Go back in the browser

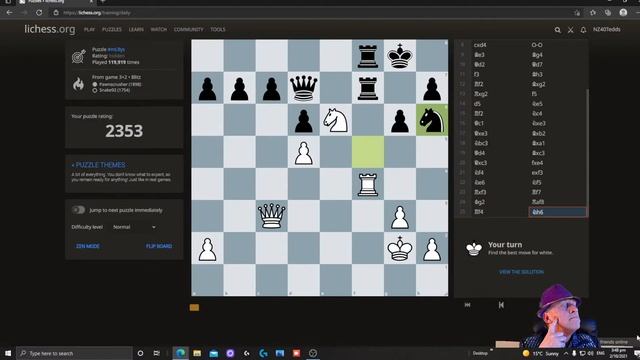pos(9,13)
